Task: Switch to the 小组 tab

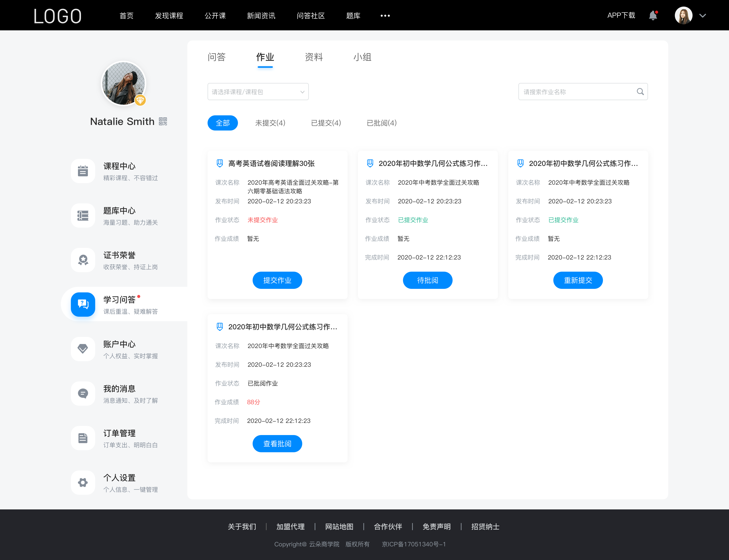Action: [361, 57]
